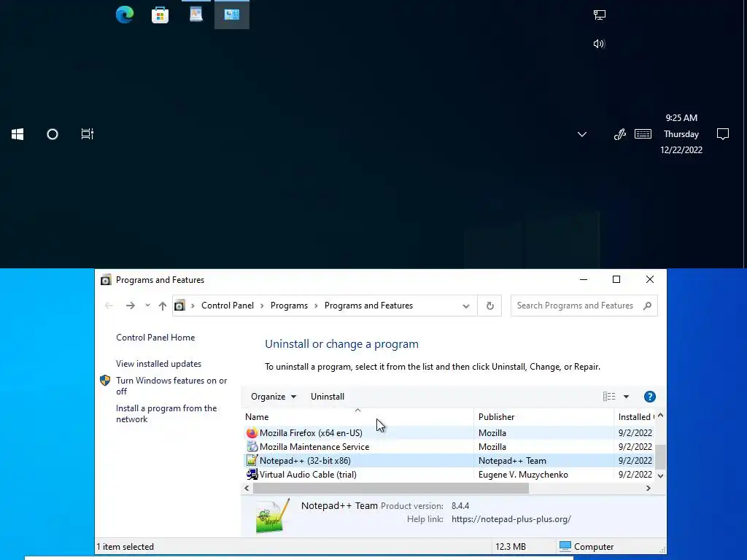Open Control Panel Home link
Viewport: 747px width, 560px height.
tap(155, 338)
